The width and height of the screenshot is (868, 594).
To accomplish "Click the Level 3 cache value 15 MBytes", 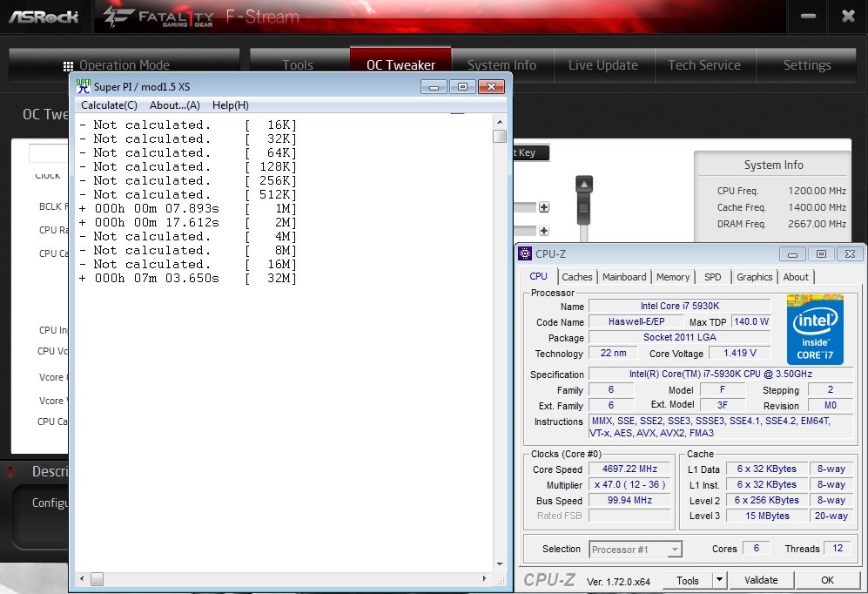I will click(767, 516).
